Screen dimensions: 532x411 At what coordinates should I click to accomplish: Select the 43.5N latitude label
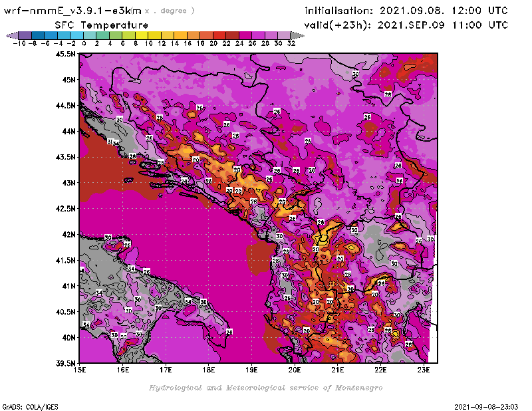pyautogui.click(x=65, y=157)
